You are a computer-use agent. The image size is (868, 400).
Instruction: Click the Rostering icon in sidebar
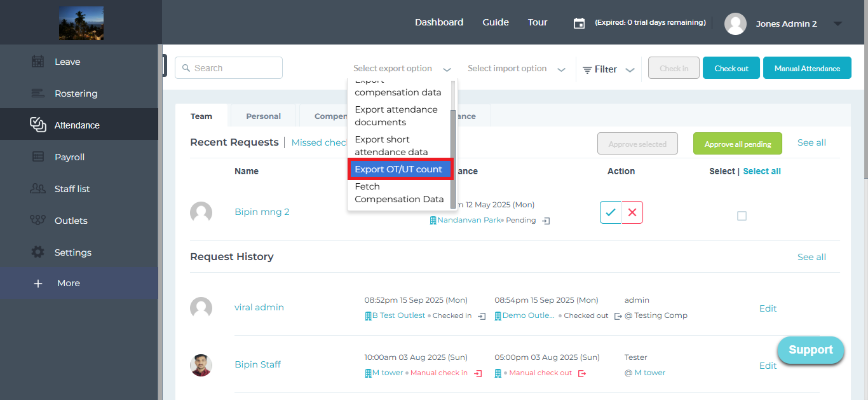tap(38, 93)
